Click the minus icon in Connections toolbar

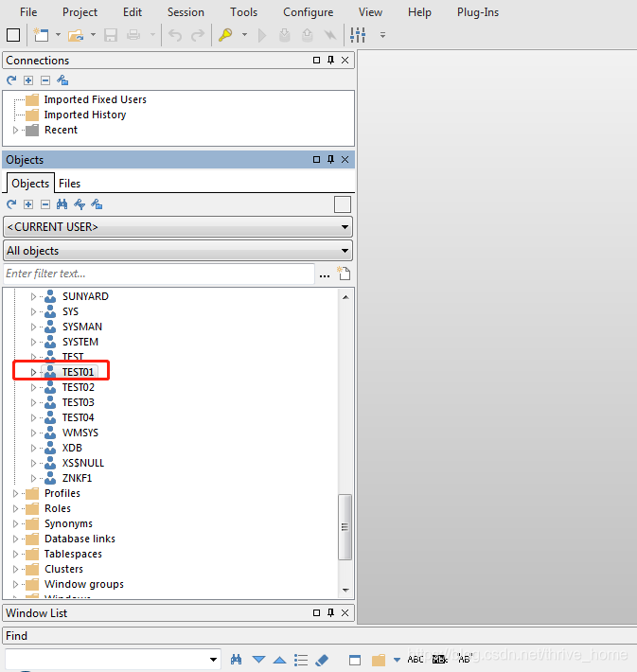click(45, 80)
